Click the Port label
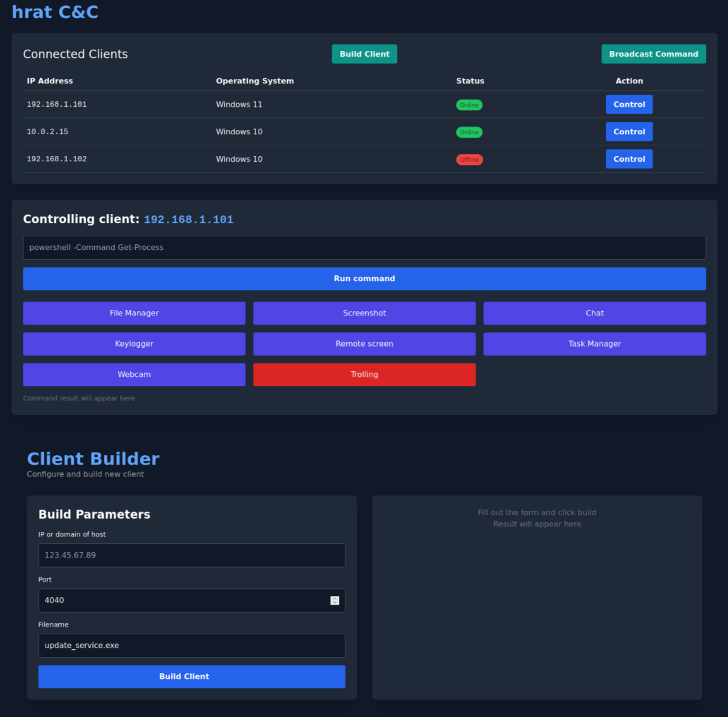The height and width of the screenshot is (717, 728). click(45, 580)
